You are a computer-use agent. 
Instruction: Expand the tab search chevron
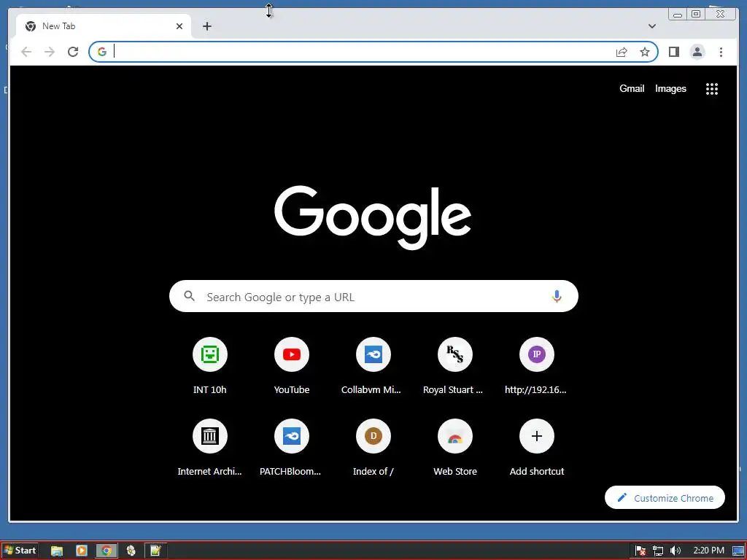652,26
